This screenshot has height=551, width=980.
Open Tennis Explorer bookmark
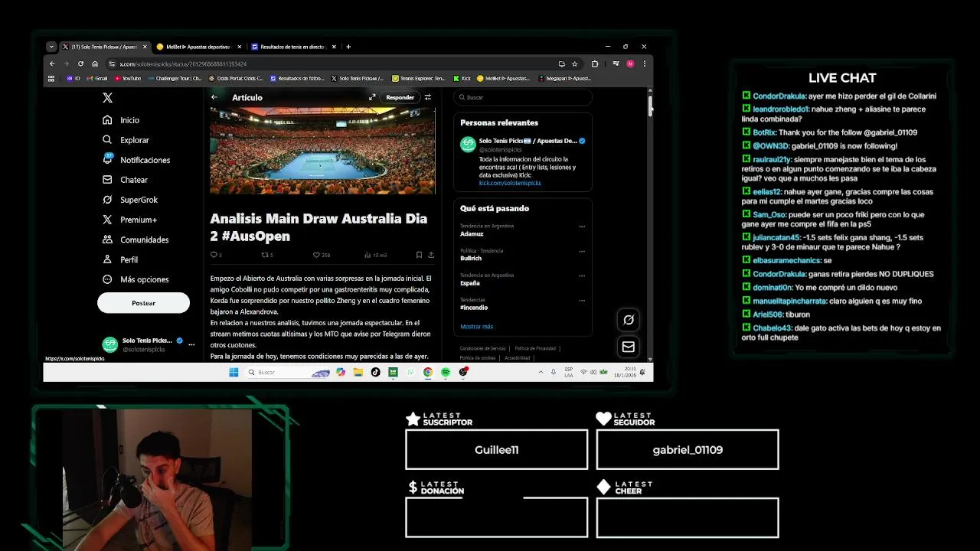(x=419, y=78)
